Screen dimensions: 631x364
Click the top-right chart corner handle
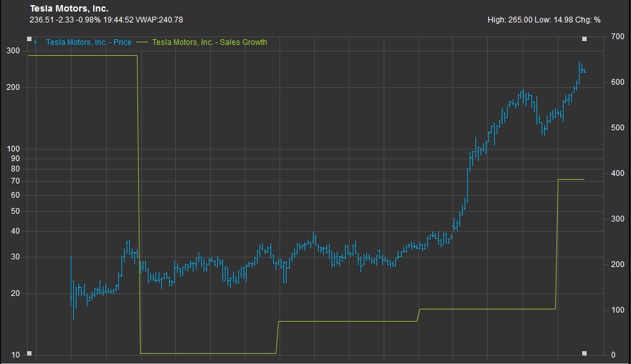(584, 39)
